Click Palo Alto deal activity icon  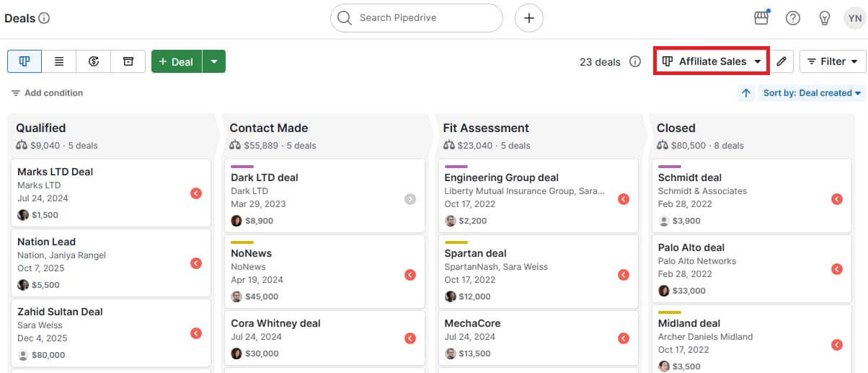[x=837, y=269]
